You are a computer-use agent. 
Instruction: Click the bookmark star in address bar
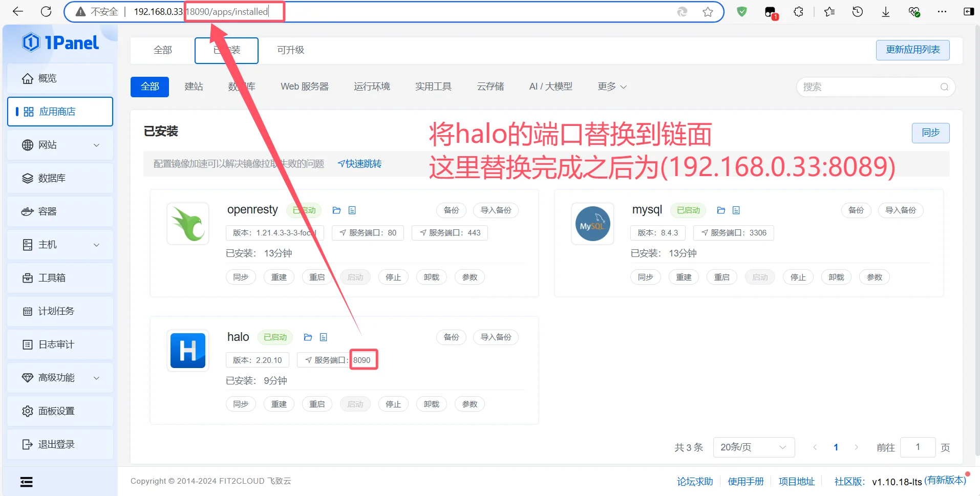[x=708, y=12]
